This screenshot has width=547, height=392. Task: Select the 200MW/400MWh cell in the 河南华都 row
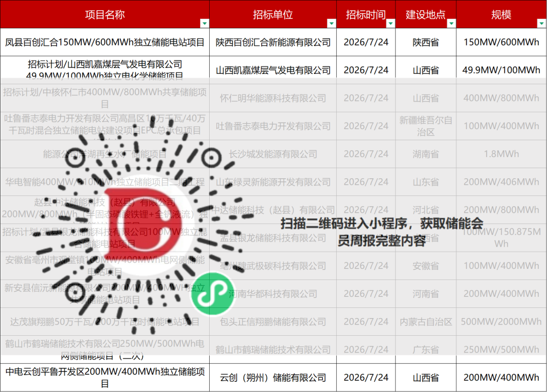click(x=501, y=294)
